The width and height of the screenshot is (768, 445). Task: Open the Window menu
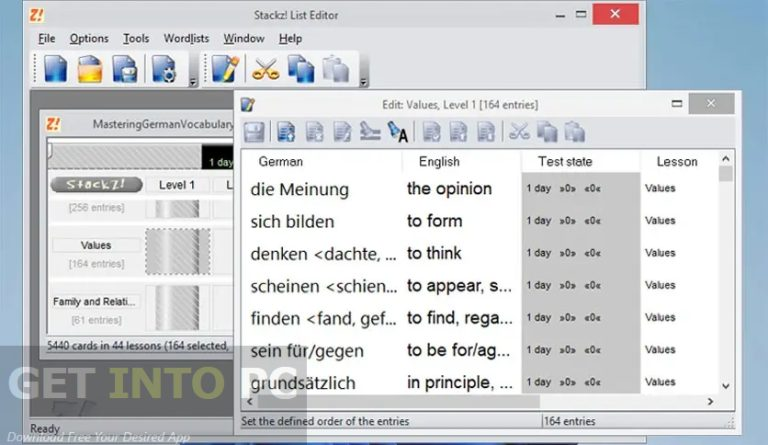click(244, 38)
